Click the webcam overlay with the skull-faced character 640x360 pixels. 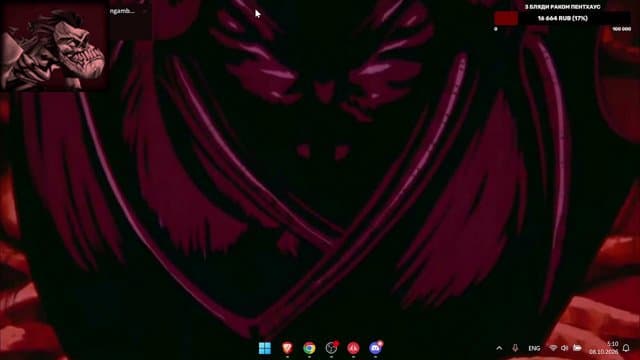point(54,45)
